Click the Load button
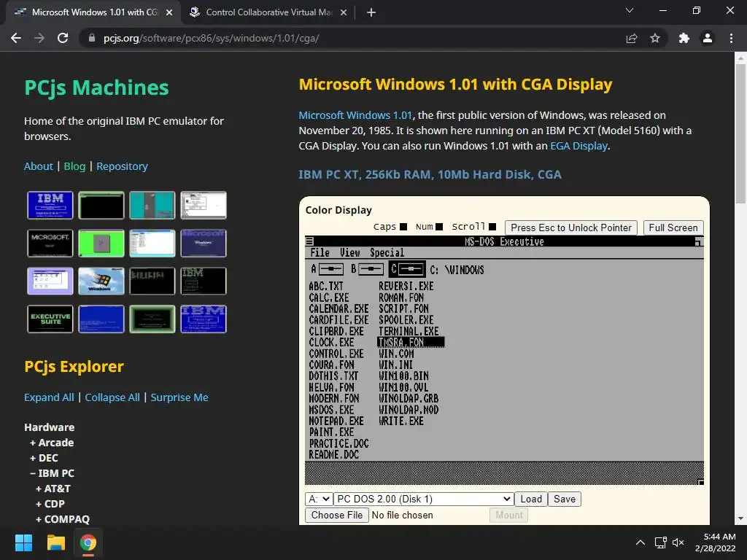The height and width of the screenshot is (560, 747). [x=531, y=499]
